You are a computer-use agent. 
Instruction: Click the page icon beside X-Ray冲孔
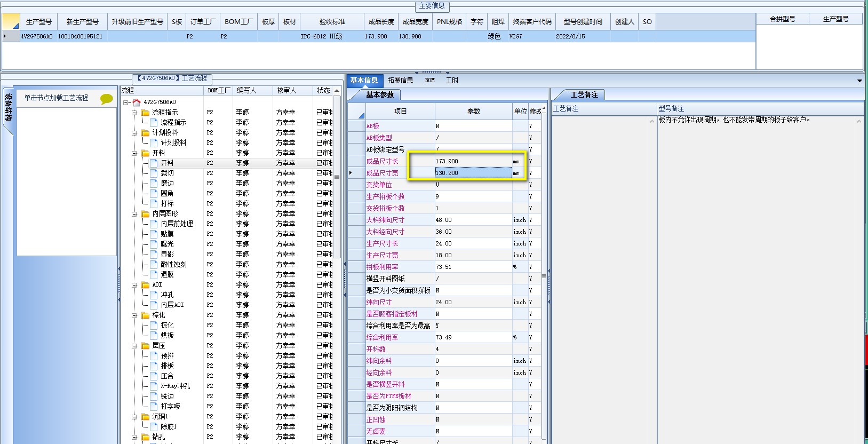tap(154, 386)
